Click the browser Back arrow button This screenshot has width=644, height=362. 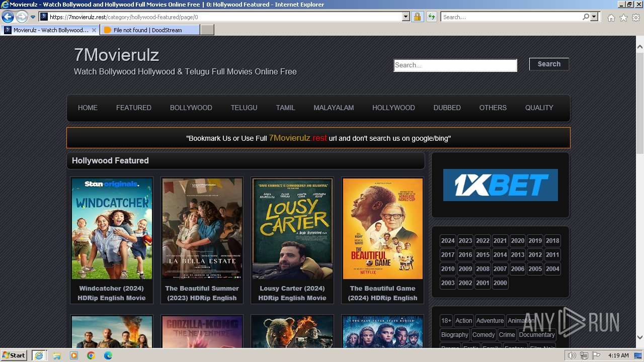click(8, 17)
